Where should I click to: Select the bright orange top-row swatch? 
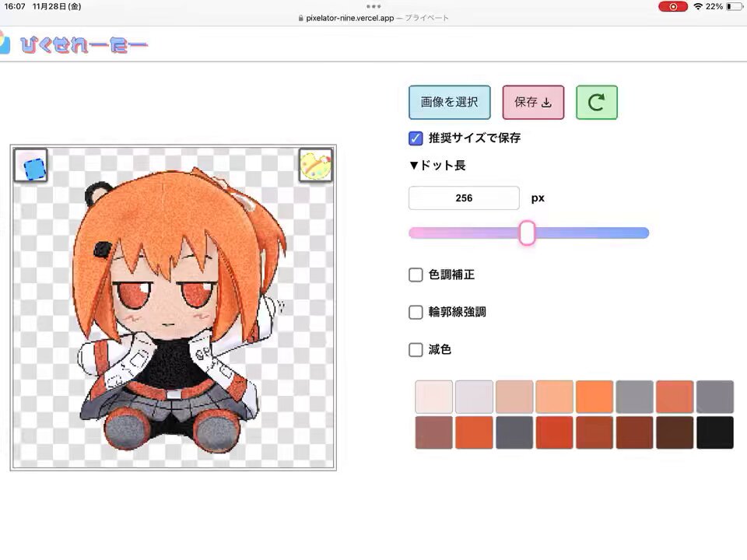594,397
